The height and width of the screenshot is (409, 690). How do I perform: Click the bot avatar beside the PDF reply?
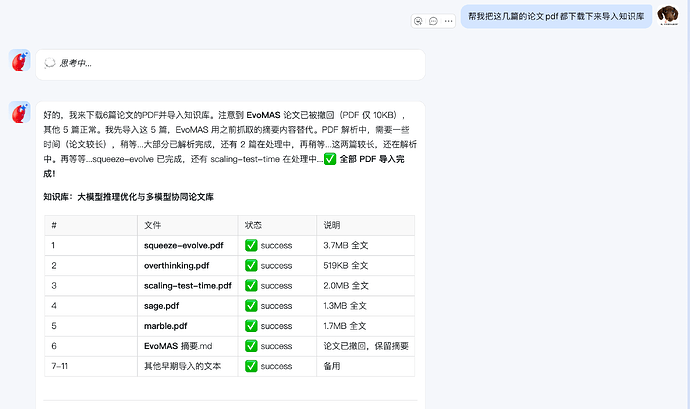click(x=19, y=112)
